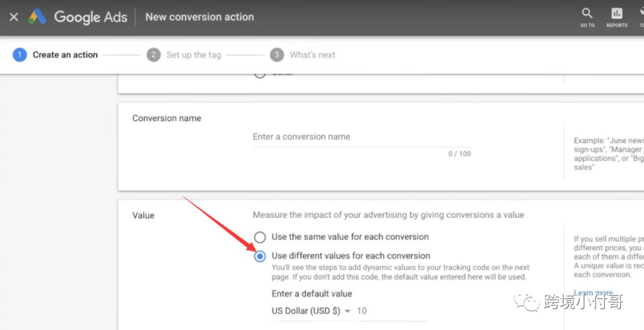Click the conversion name input field

361,137
